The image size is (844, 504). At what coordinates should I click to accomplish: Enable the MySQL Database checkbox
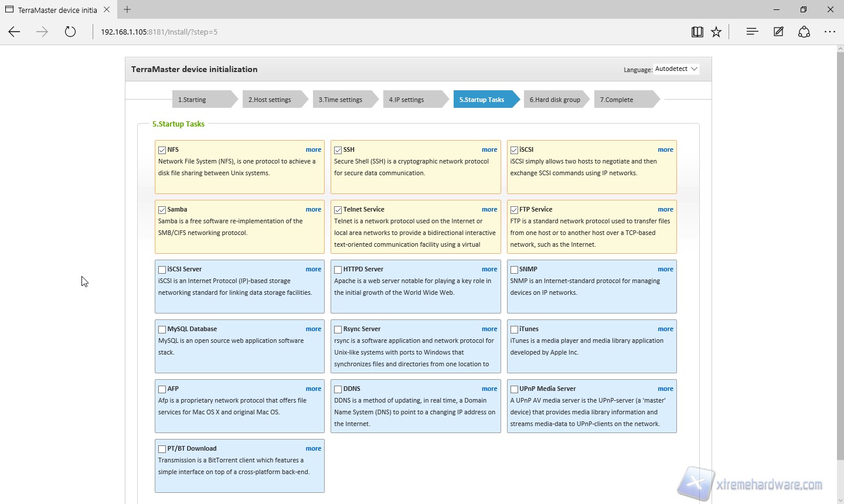[x=162, y=329]
